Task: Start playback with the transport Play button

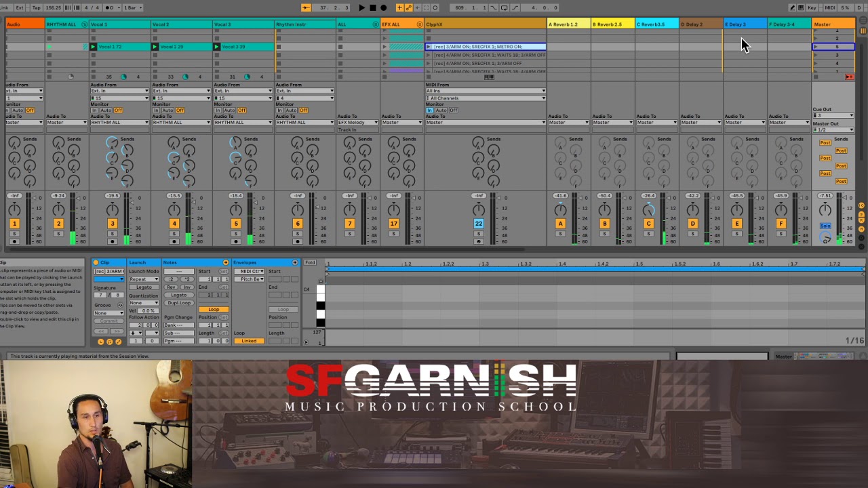Action: [x=361, y=7]
